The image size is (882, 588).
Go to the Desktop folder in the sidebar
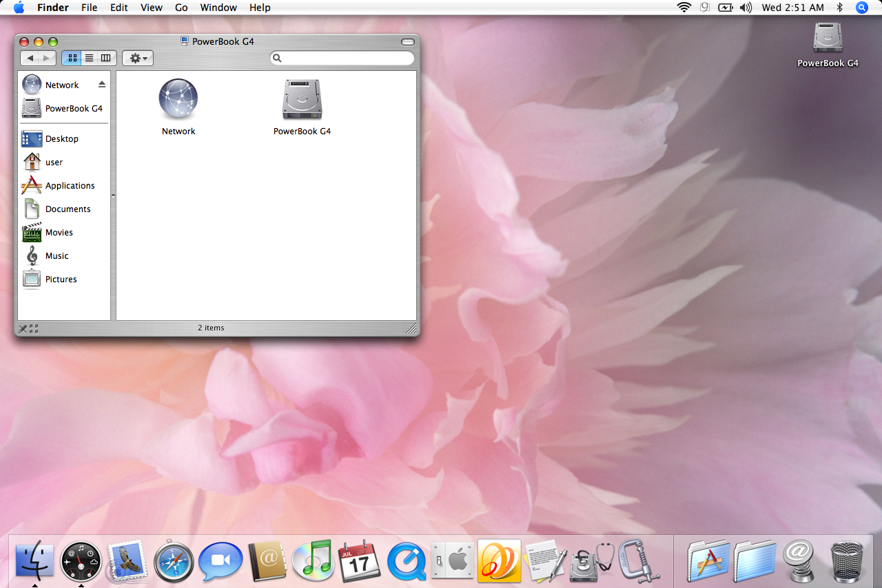(x=50, y=138)
